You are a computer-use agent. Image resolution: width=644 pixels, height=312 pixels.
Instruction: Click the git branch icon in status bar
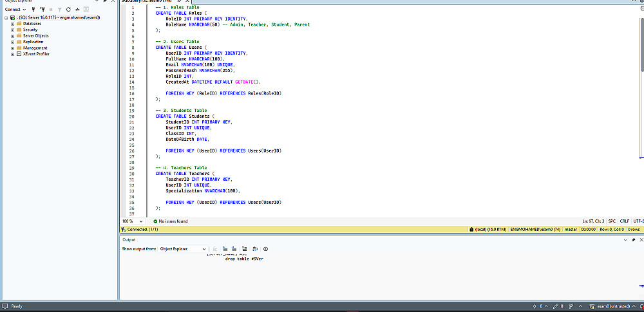click(571, 306)
